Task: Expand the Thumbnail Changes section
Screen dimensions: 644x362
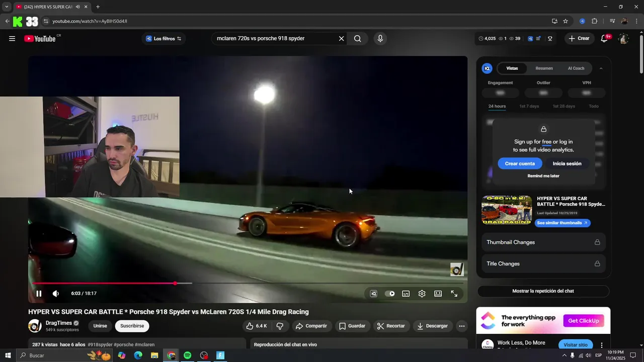Action: click(543, 242)
